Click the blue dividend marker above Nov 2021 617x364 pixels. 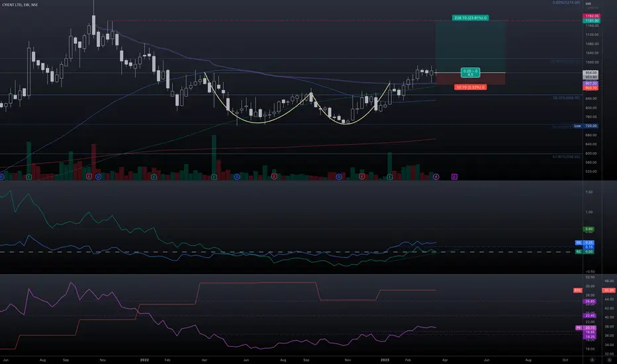[x=99, y=177]
